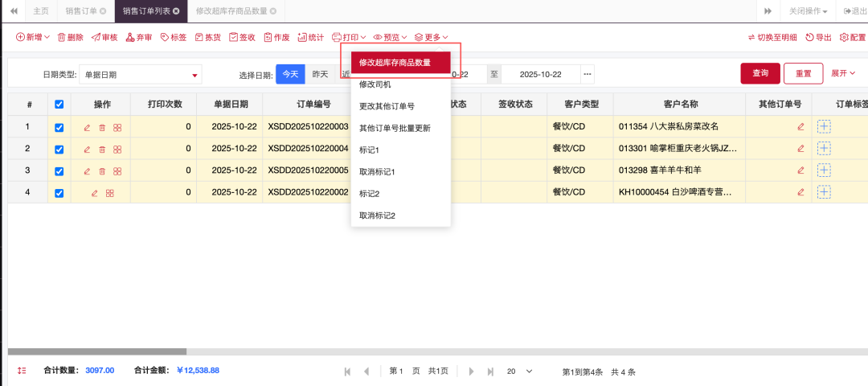The image size is (868, 386).
Task: Select 修改司机 from the dropdown menu
Action: (x=375, y=84)
